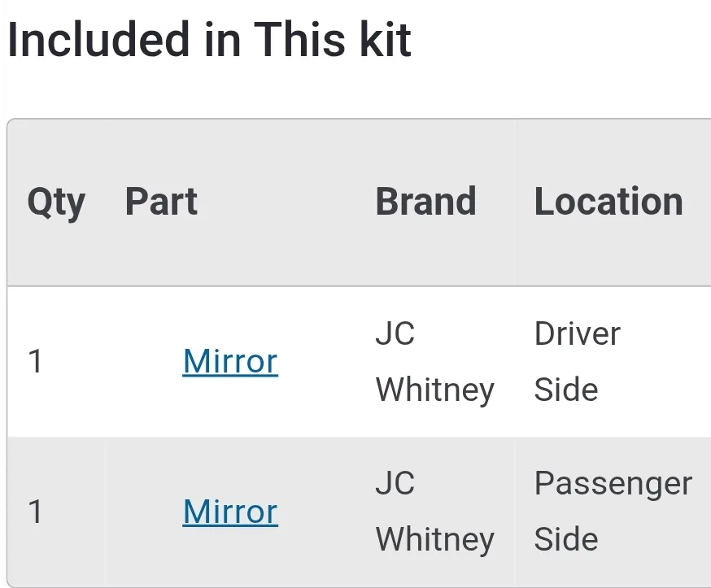Open the Mirror link in the Driver Side row
Image resolution: width=711 pixels, height=588 pixels.
click(x=229, y=361)
